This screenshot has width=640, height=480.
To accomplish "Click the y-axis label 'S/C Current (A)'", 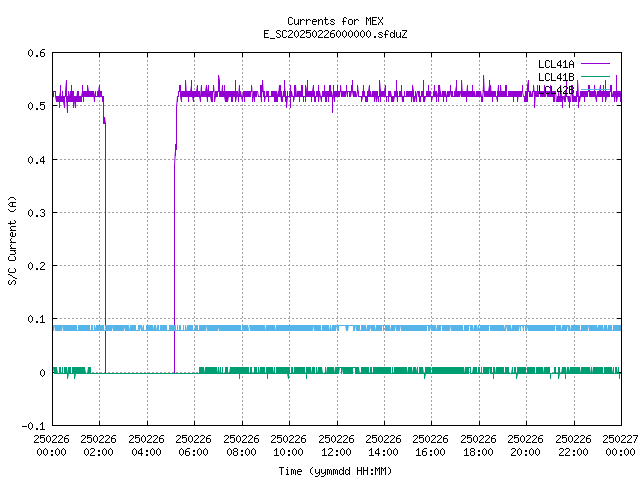I will click(12, 240).
